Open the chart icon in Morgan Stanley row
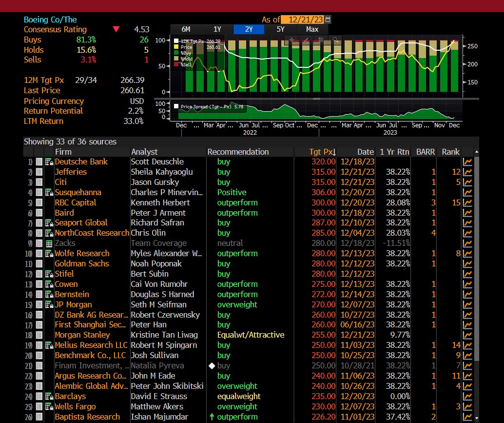This screenshot has height=423, width=504. pos(467,335)
